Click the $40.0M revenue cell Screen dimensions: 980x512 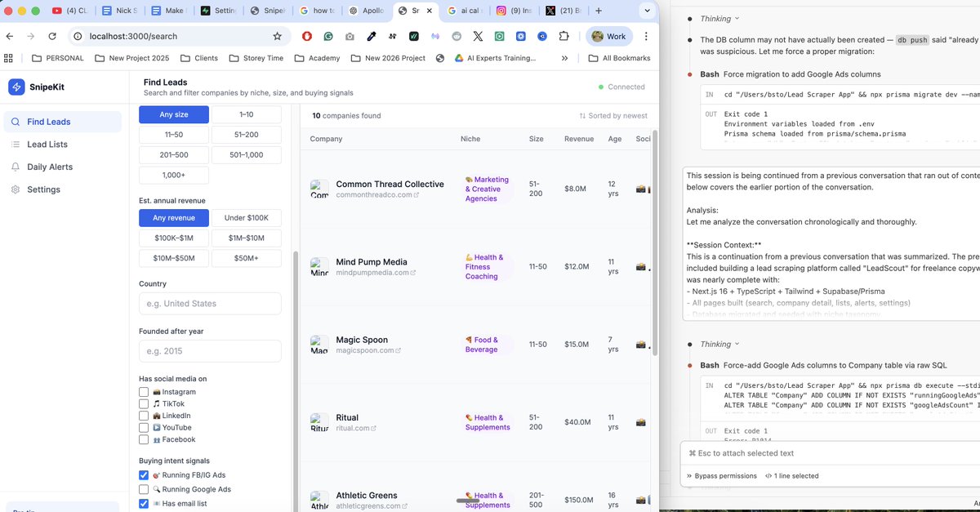577,422
